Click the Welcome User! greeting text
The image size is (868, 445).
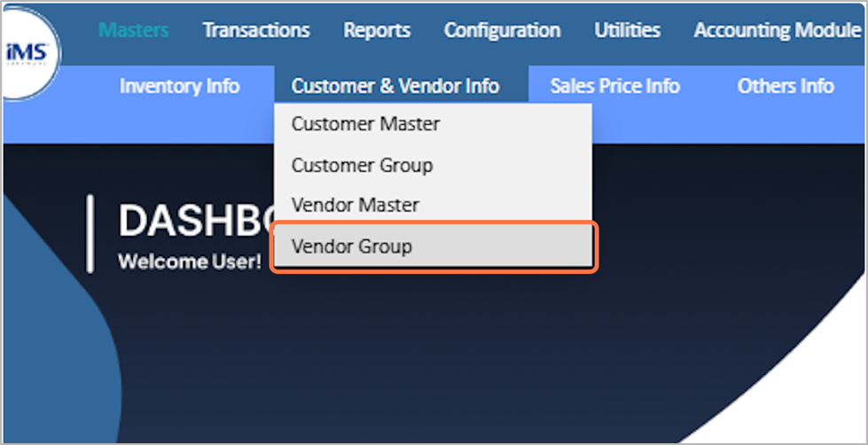point(190,262)
